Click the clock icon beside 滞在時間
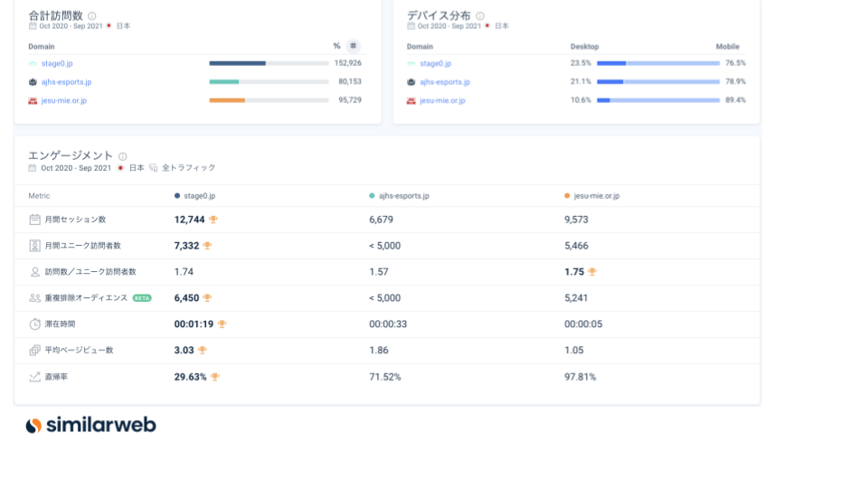Screen dimensions: 868x488 click(x=34, y=324)
